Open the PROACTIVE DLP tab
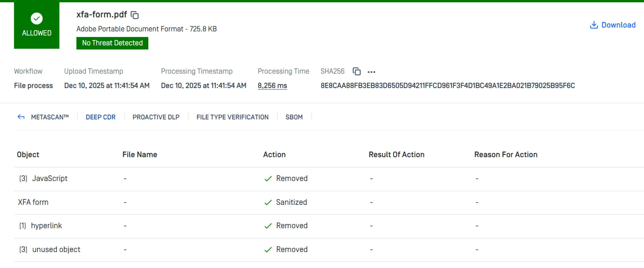This screenshot has width=644, height=268. [x=156, y=117]
